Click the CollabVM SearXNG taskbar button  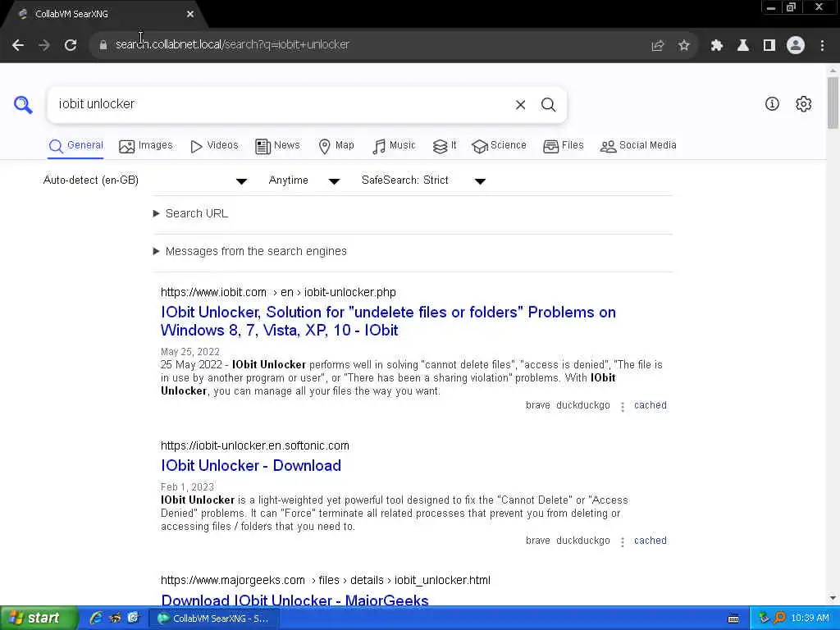(213, 619)
